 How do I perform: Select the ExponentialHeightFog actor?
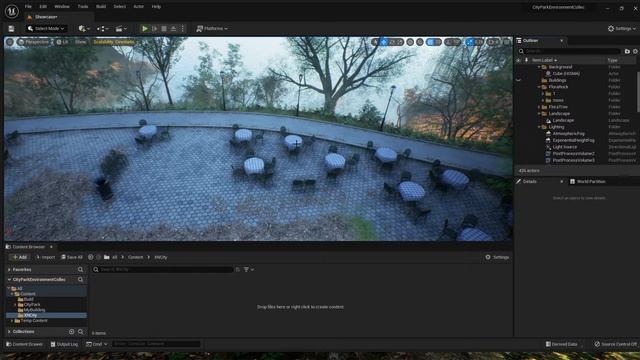point(573,140)
